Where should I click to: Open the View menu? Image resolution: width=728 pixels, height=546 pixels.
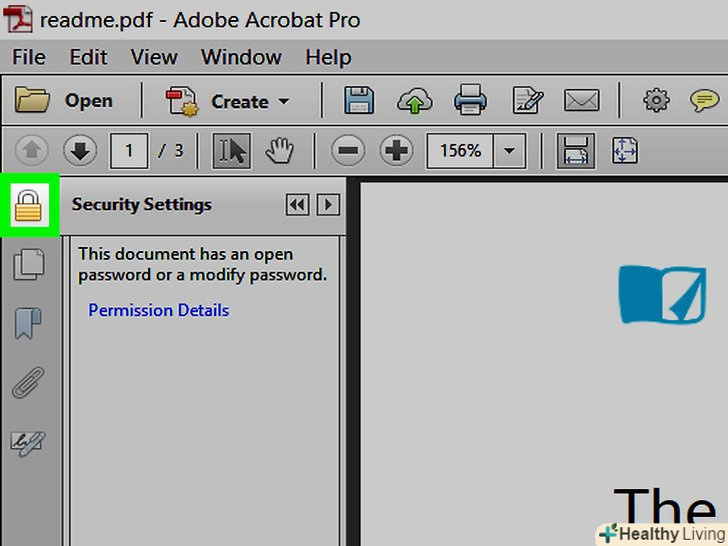point(154,58)
